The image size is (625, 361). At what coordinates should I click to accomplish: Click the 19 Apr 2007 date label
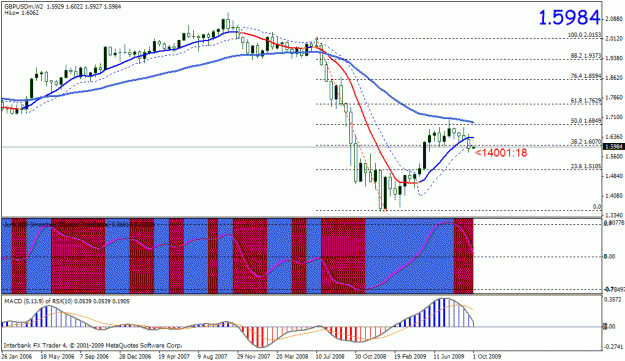click(x=174, y=356)
